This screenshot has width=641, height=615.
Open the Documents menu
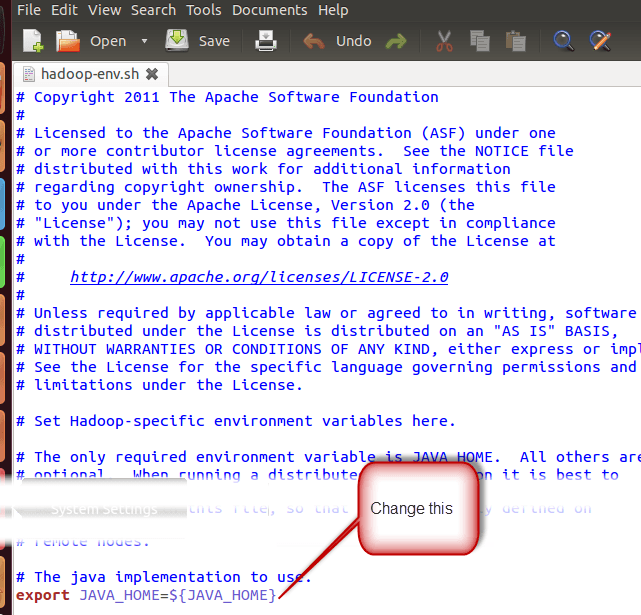[x=270, y=10]
